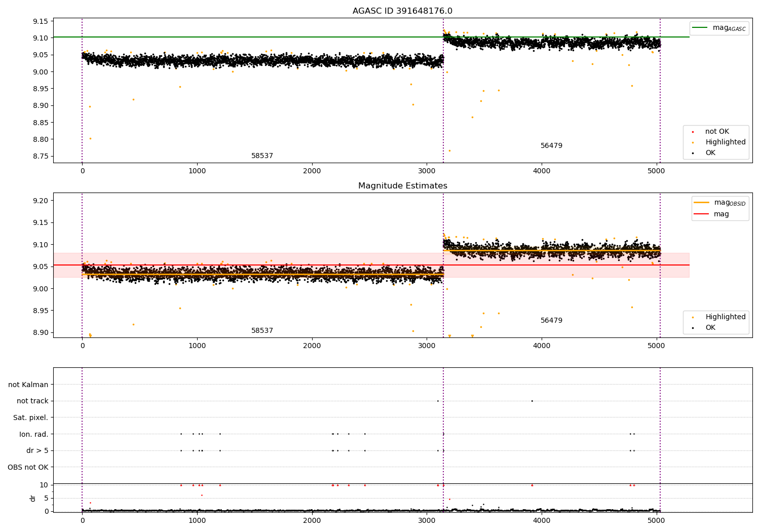This screenshot has height=532, width=760.
Task: Click the 8.75 y-axis tick label
Action: click(40, 156)
